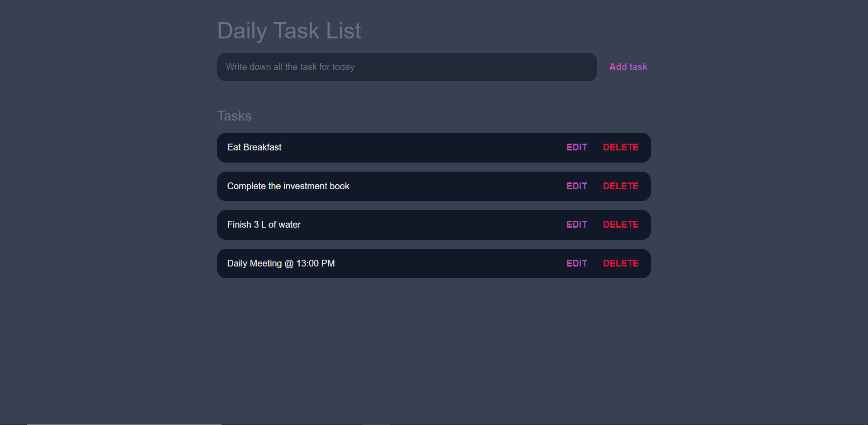Viewport: 868px width, 425px height.
Task: Select the Finish 3 L of water row
Action: [x=407, y=224]
